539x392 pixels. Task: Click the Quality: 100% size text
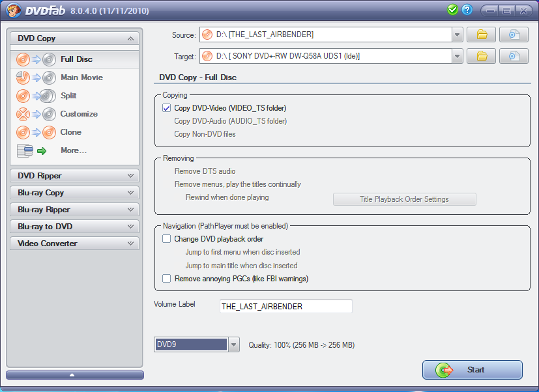tap(302, 345)
